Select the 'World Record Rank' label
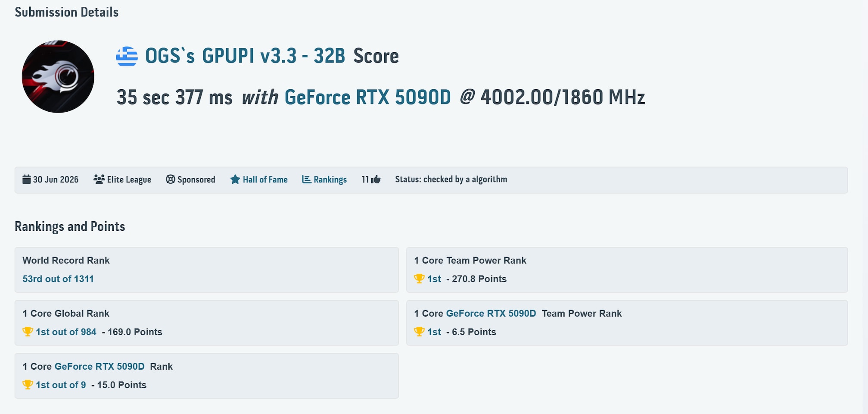868x414 pixels. [x=66, y=260]
